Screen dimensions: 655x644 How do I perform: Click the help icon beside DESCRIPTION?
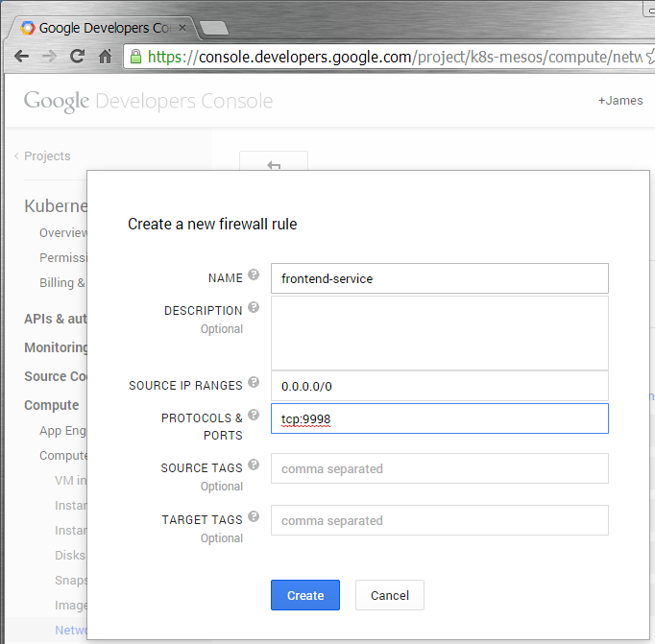[x=254, y=308]
